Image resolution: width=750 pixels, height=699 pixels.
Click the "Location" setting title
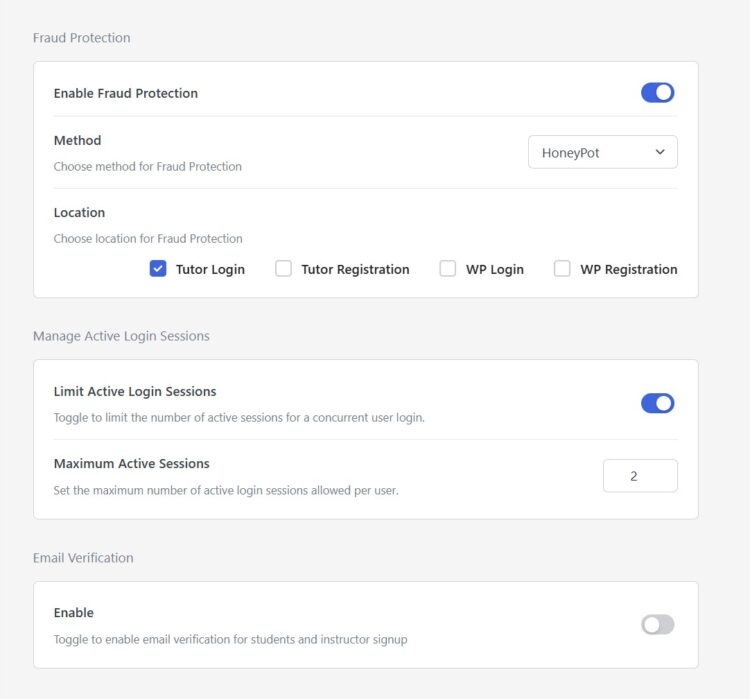pos(79,212)
